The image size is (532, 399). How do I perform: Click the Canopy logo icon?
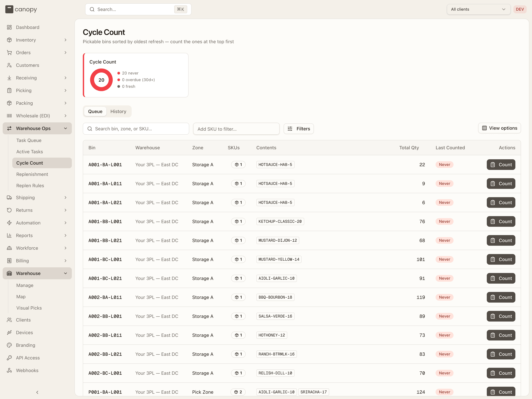coord(9,9)
